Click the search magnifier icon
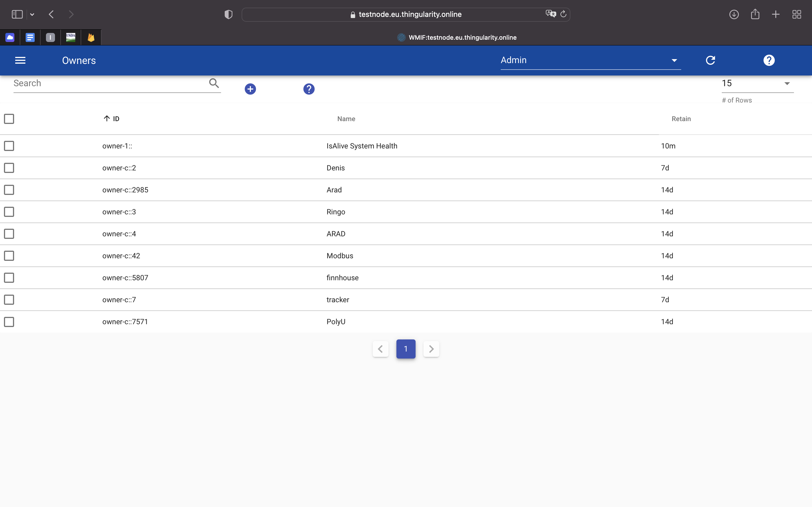 214,83
